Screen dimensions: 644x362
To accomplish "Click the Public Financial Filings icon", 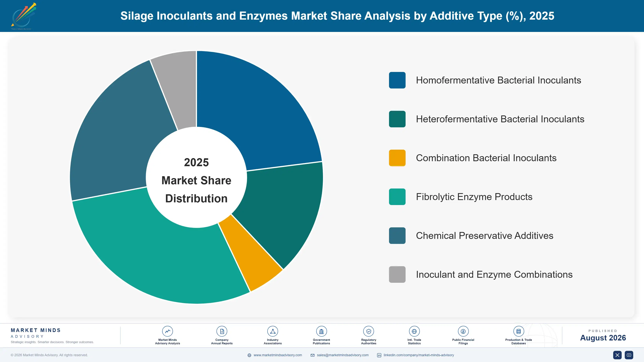I will (x=463, y=331).
